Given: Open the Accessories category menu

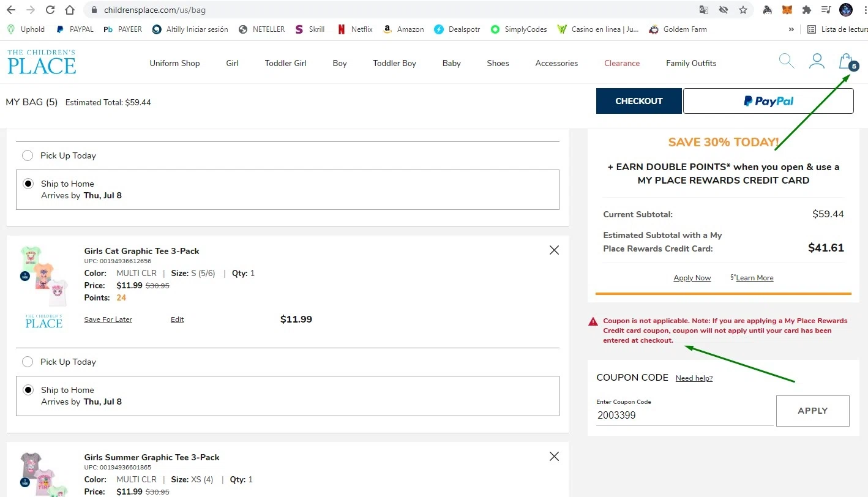Looking at the screenshot, I should (556, 63).
